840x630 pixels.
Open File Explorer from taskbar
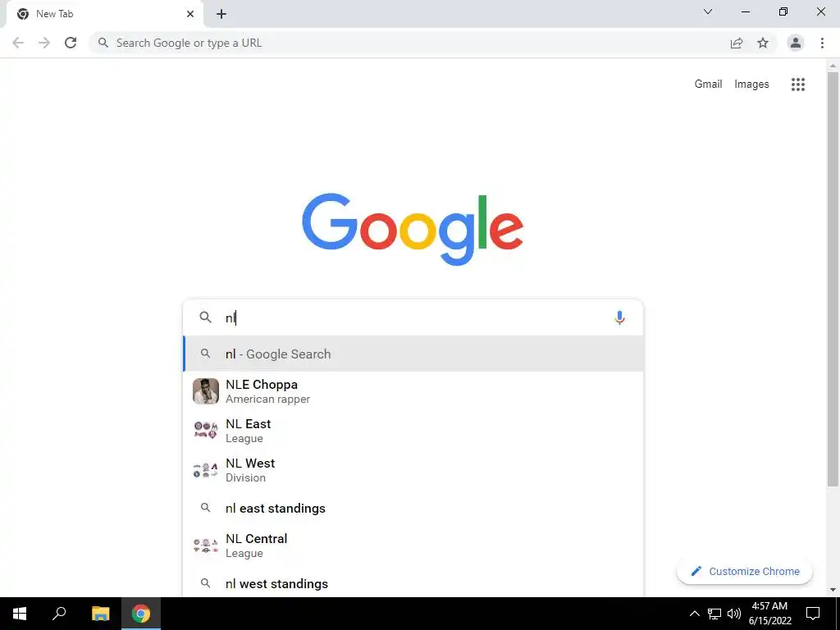(100, 614)
